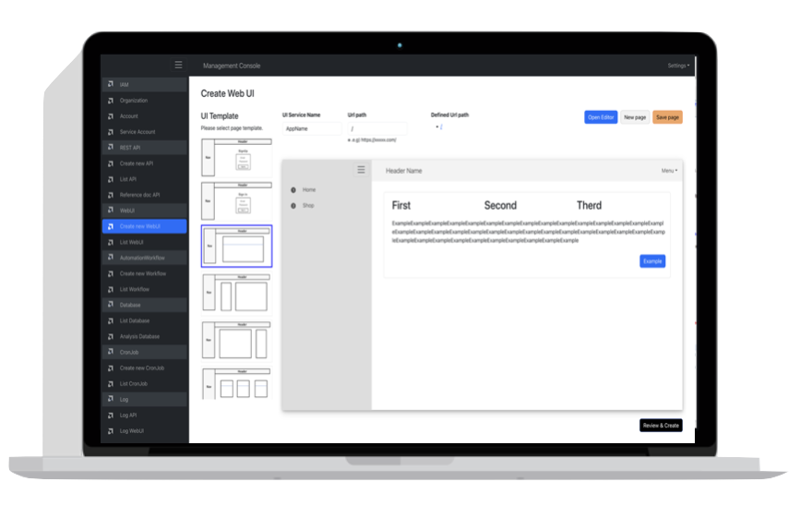Click the icon next to Log API
812x506 pixels.
coord(111,416)
